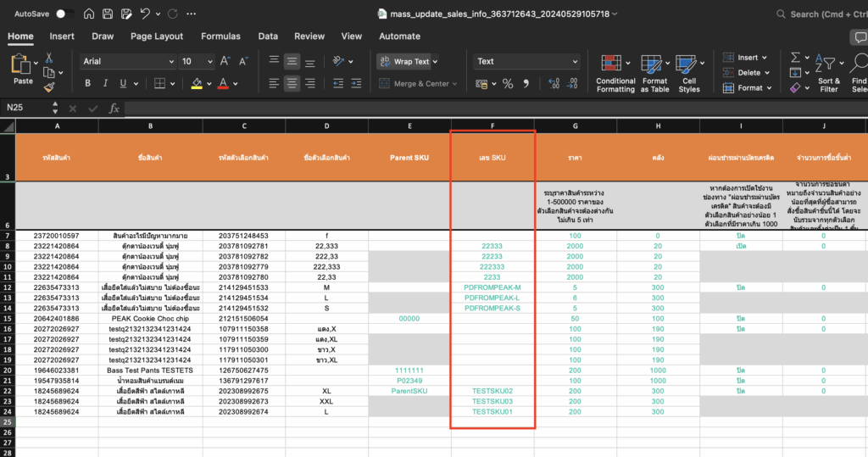The width and height of the screenshot is (868, 457).
Task: Click the Percent Style icon
Action: click(x=508, y=84)
